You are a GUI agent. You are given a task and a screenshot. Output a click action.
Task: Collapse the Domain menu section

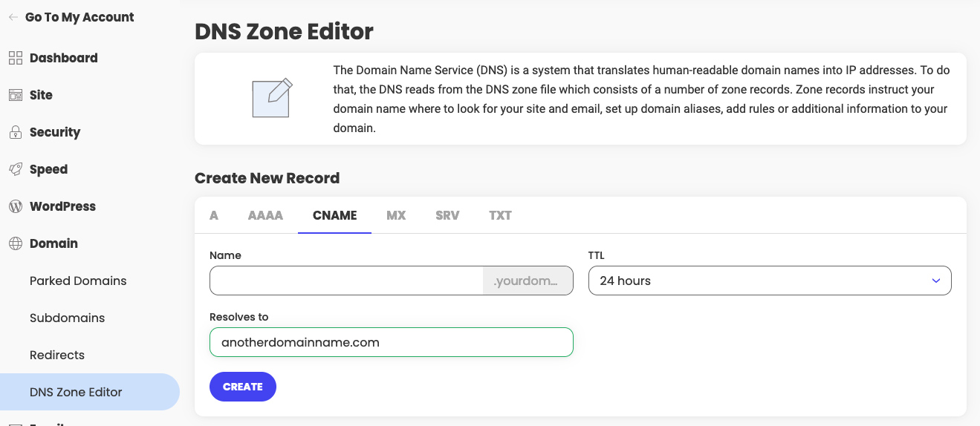click(x=53, y=243)
